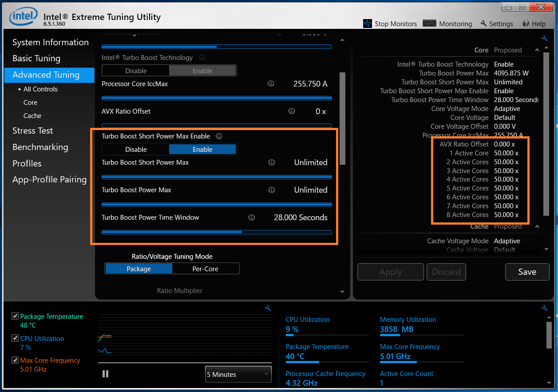This screenshot has height=392, width=558.
Task: View info icon for Turbo Boost Power Max
Action: (272, 190)
